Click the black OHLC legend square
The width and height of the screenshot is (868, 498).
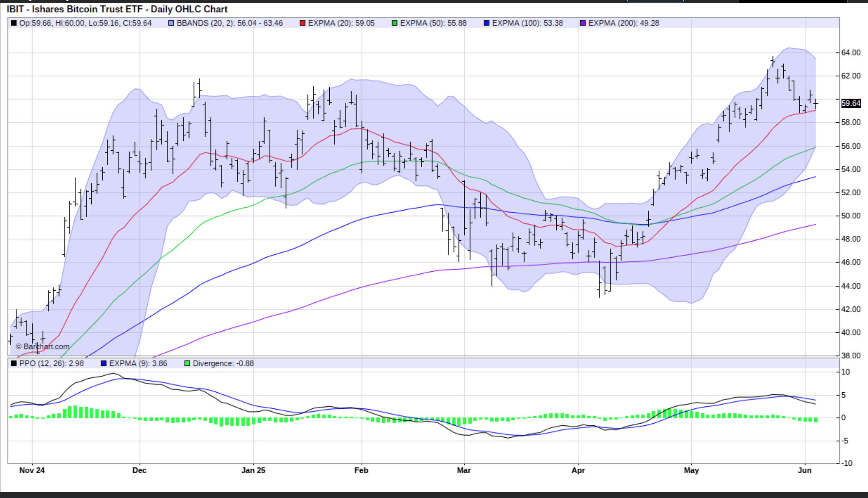click(14, 23)
